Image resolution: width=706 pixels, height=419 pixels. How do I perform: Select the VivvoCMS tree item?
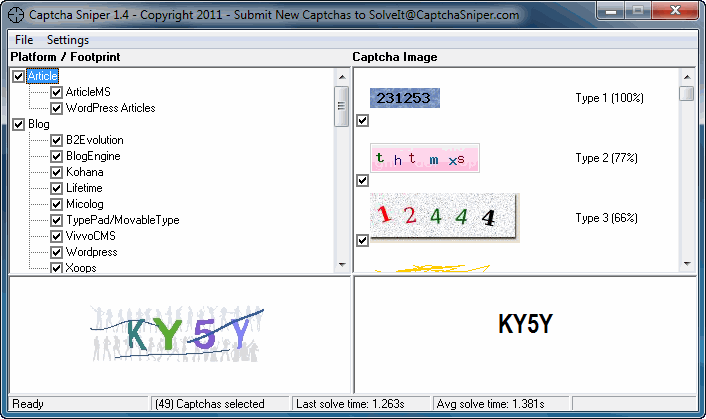tap(91, 236)
